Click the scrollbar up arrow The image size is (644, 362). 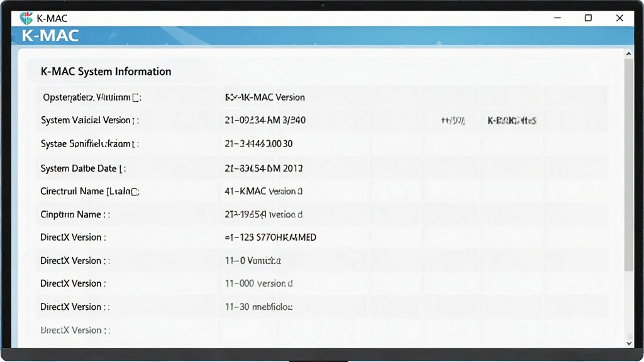pos(629,54)
